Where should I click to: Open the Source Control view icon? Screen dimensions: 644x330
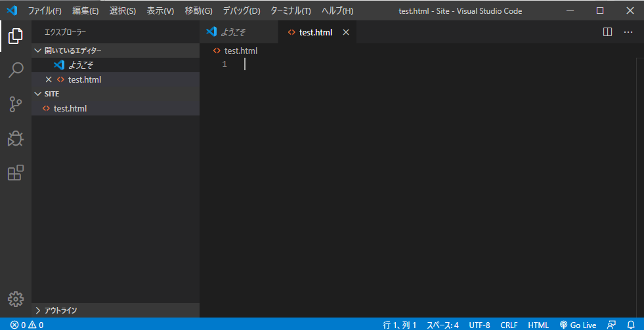pyautogui.click(x=16, y=104)
